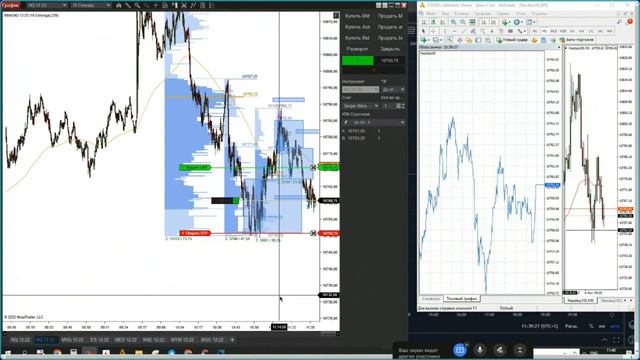640x360 pixels.
Task: Open Navigator folder icon in MetaTrader toolbar
Action: 469,40
